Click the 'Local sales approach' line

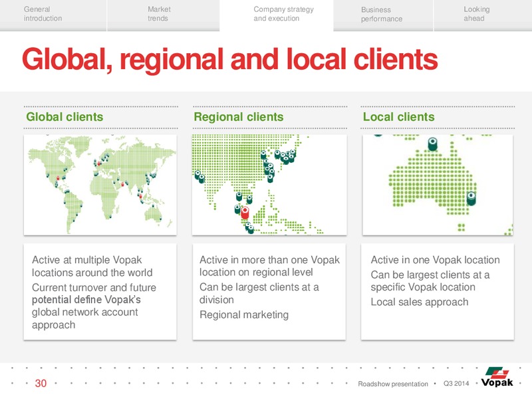(420, 302)
